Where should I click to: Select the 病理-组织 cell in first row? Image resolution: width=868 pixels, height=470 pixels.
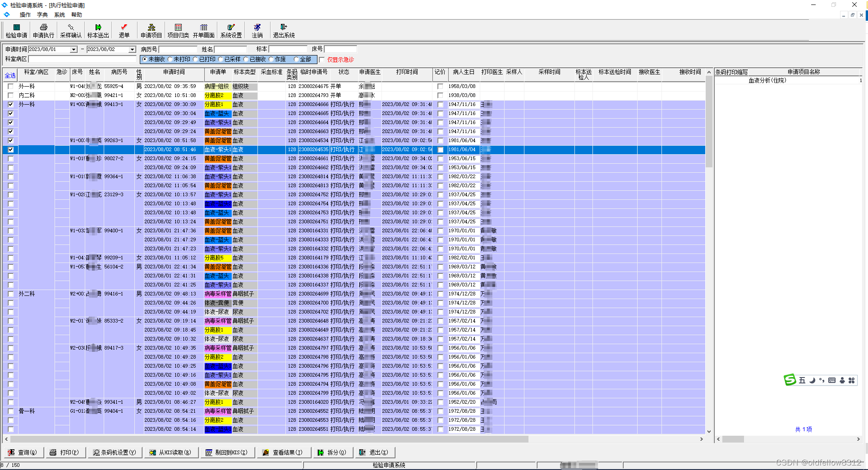pos(217,86)
